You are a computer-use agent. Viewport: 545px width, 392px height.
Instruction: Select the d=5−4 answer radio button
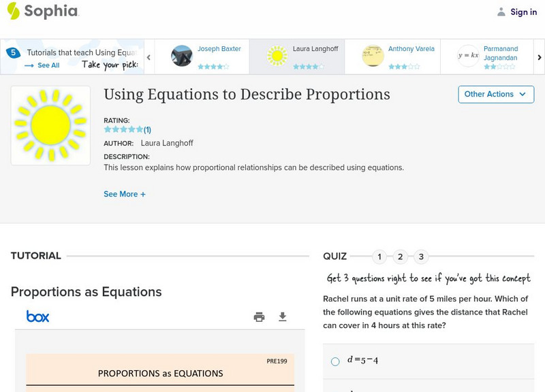(335, 361)
